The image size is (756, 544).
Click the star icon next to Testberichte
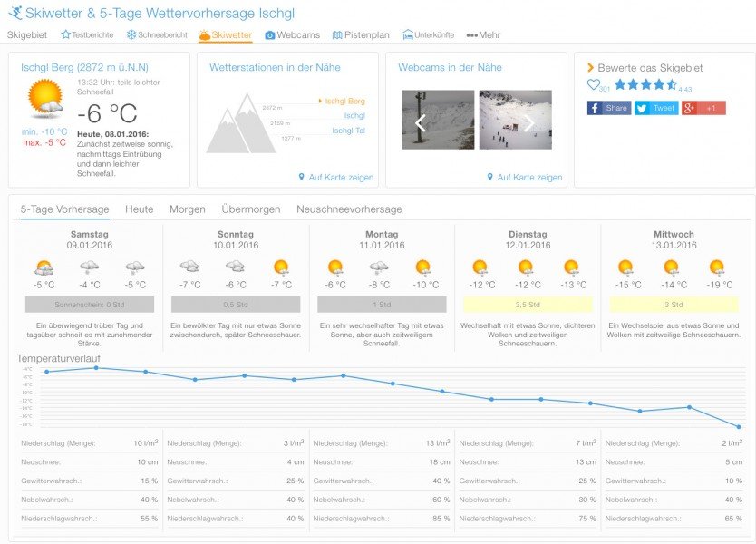coord(65,34)
